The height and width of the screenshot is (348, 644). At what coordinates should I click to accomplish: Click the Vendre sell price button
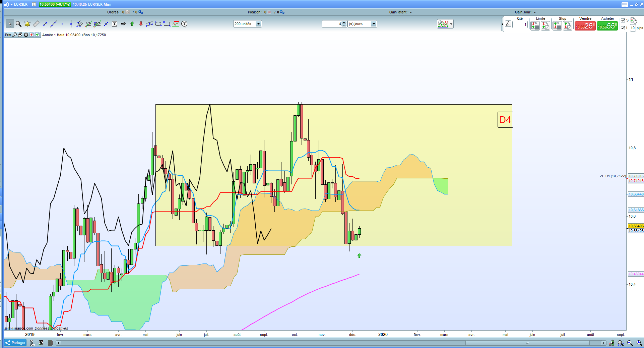[x=585, y=26]
